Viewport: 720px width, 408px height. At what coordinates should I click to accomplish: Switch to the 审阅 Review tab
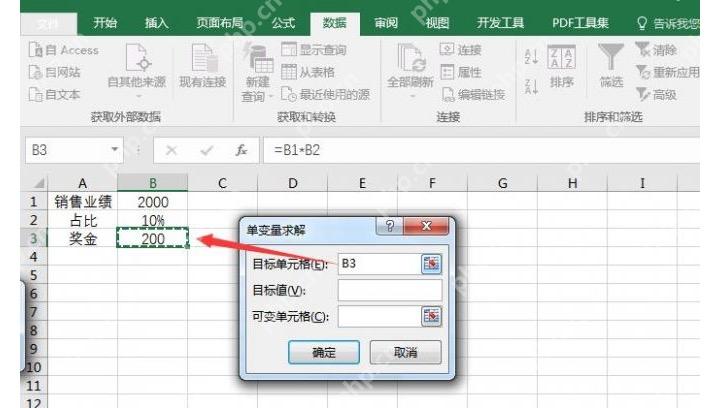coord(386,23)
